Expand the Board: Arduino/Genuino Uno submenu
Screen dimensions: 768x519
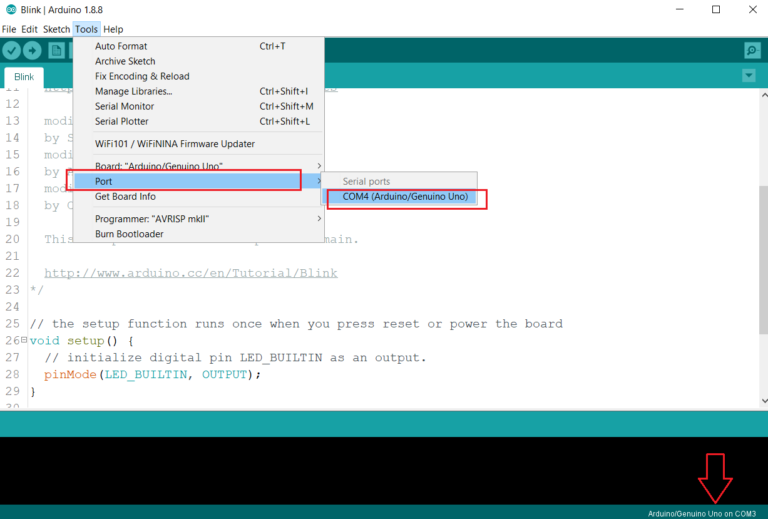(199, 166)
